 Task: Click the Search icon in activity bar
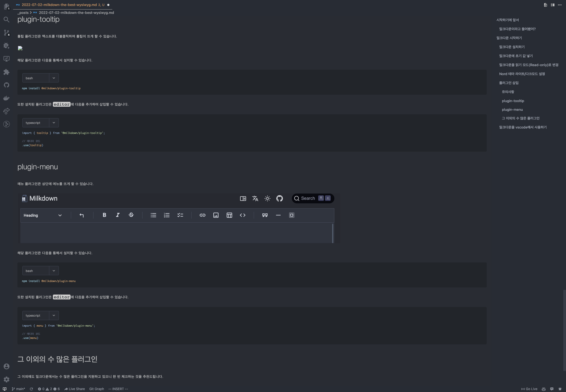pos(7,20)
